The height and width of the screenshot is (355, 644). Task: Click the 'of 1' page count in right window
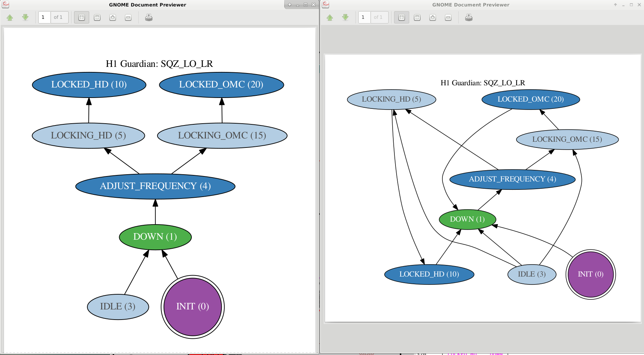coord(378,17)
